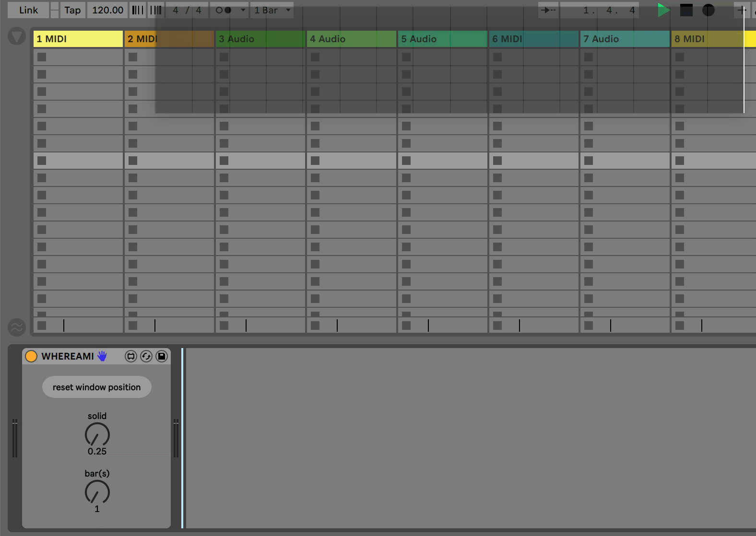Screen dimensions: 756x536
Task: Click first clip slot stop square in 5 Audio
Action: (406, 57)
